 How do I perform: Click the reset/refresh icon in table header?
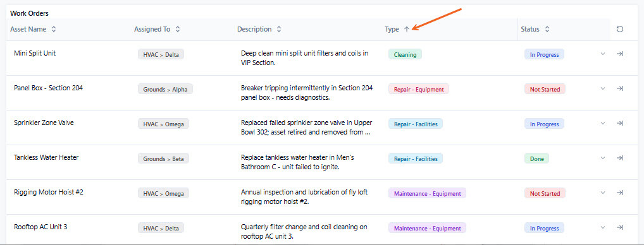click(x=620, y=29)
